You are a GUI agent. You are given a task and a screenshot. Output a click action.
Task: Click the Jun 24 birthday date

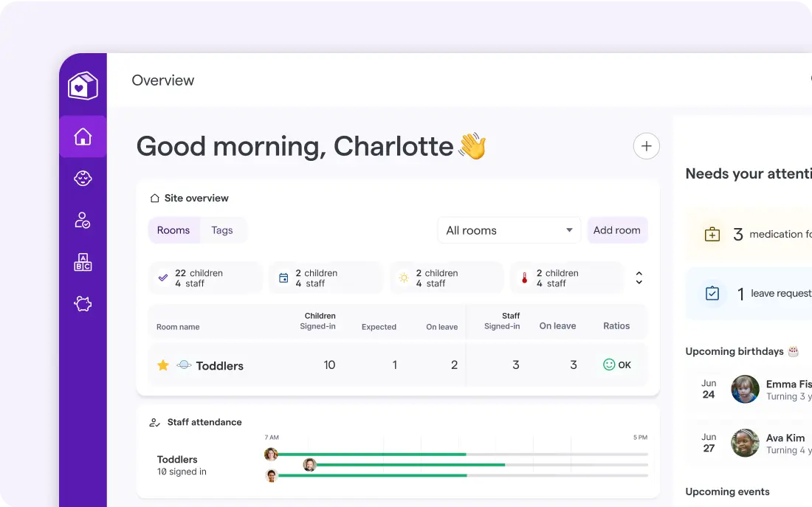pos(709,389)
